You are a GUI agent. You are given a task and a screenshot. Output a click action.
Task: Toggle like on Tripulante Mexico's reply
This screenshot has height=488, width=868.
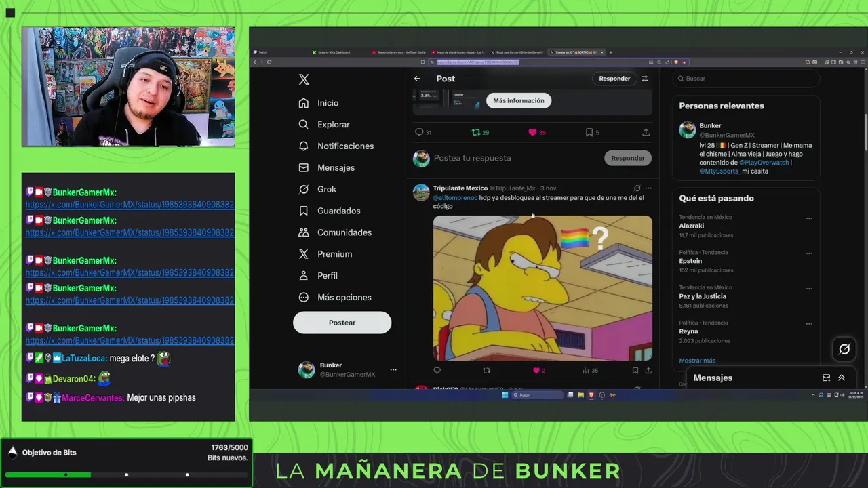(x=538, y=371)
